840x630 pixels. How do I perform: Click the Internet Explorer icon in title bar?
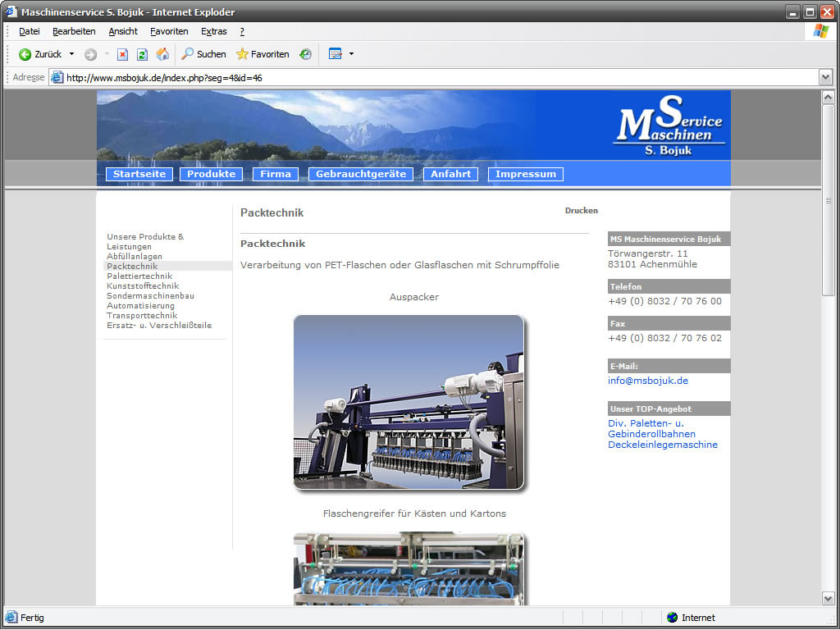(11, 11)
